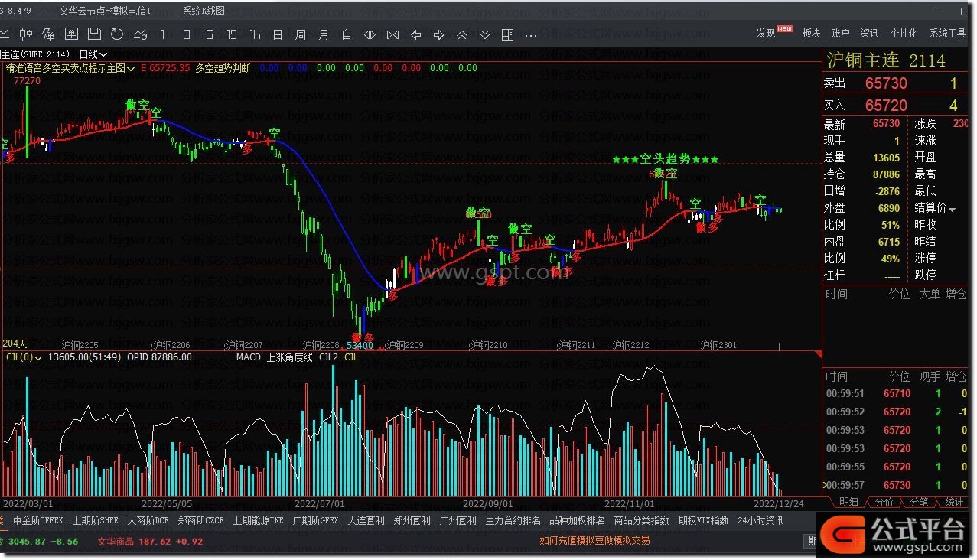Click the double chevron down icon
977x560 pixels.
click(484, 34)
